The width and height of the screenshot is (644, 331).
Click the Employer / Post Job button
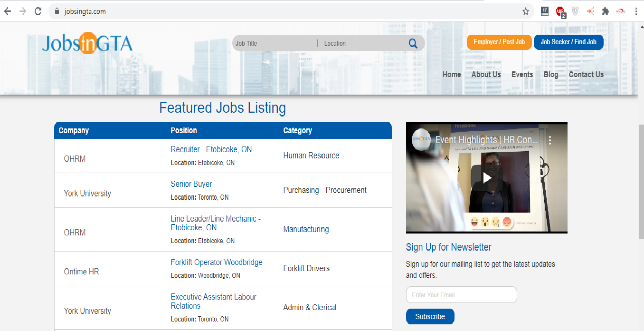(x=499, y=42)
